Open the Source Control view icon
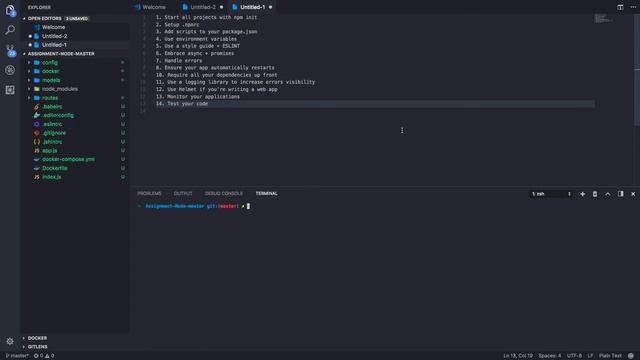Screen dimensions: 640x360 [10, 51]
